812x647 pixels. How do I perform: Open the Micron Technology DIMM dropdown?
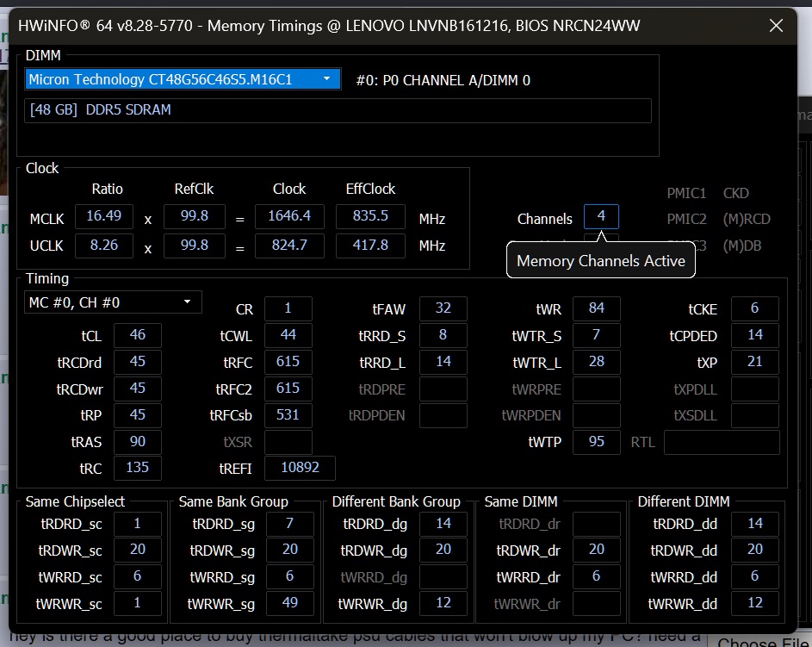(x=183, y=79)
